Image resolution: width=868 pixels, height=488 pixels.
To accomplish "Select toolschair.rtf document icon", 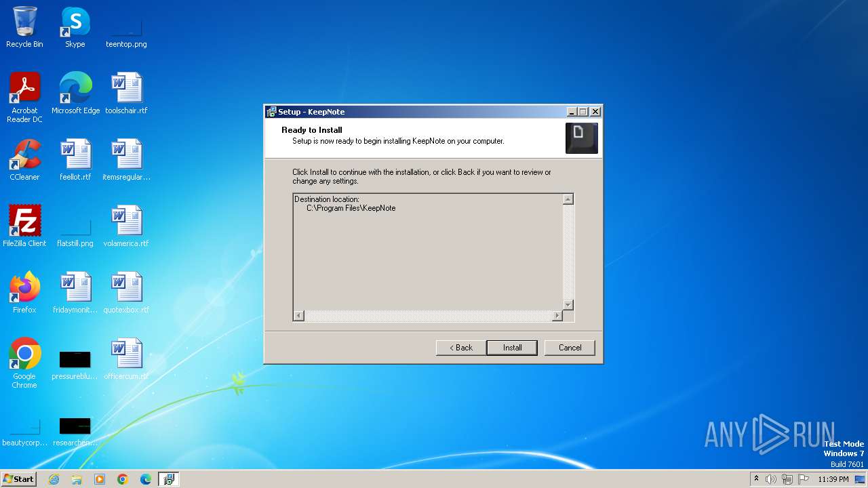I will [x=126, y=93].
